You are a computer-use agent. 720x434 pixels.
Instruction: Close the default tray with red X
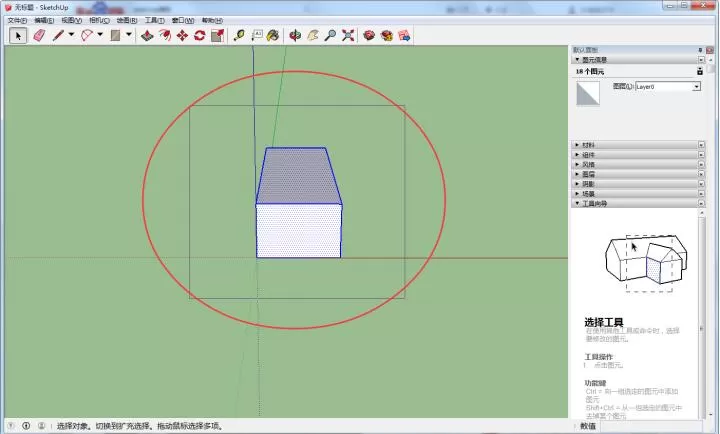[x=710, y=50]
